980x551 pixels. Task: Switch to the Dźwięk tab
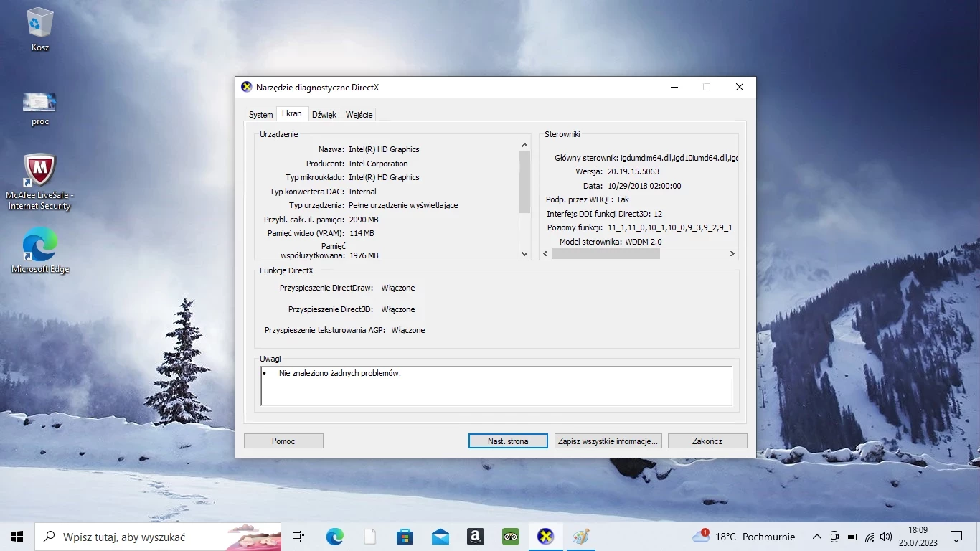coord(324,115)
